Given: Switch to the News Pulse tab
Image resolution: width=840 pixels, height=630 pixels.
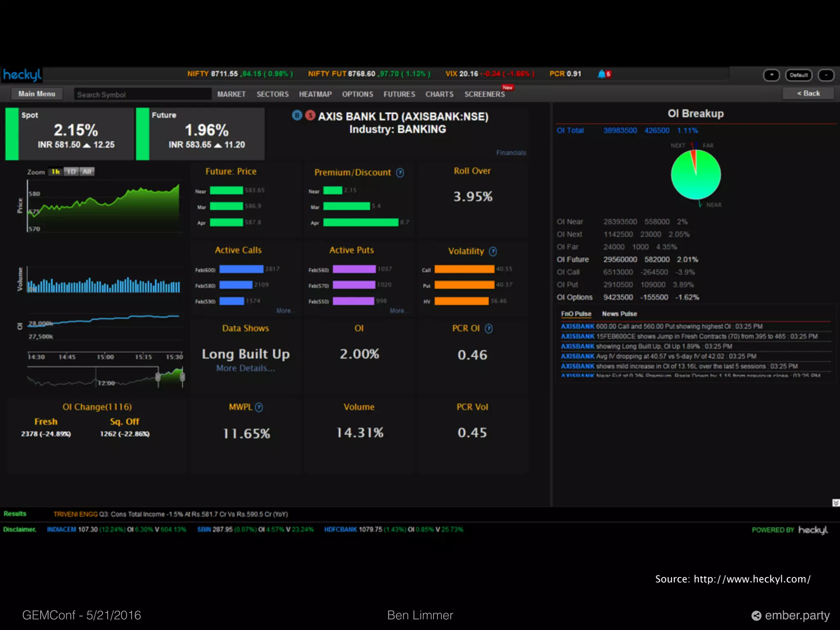Looking at the screenshot, I should tap(619, 314).
